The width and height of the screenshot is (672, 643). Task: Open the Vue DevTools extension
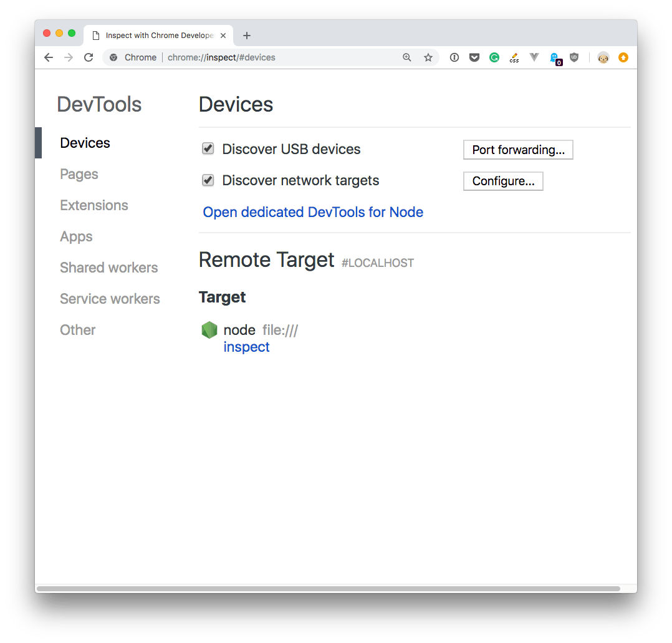[534, 57]
